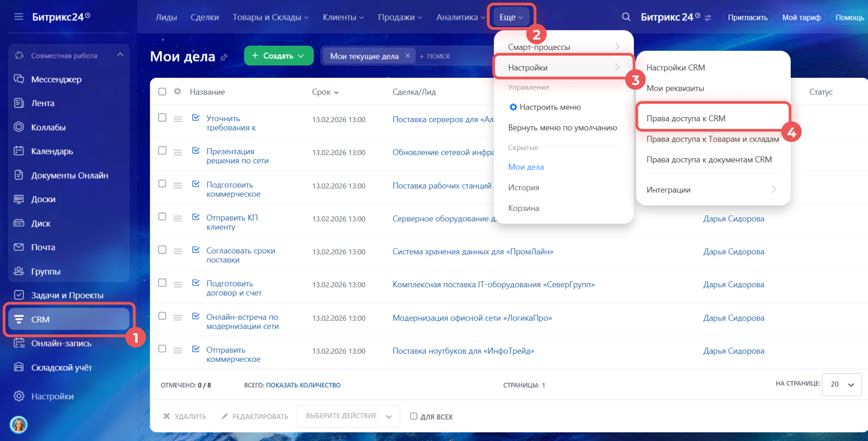The height and width of the screenshot is (441, 868).
Task: Choose Корзина in the Еще menu
Action: point(523,208)
